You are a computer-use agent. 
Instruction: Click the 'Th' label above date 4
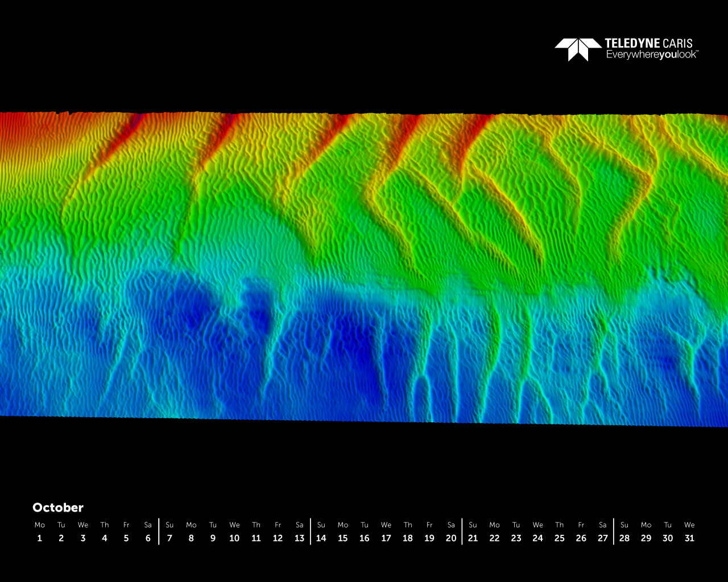click(105, 525)
